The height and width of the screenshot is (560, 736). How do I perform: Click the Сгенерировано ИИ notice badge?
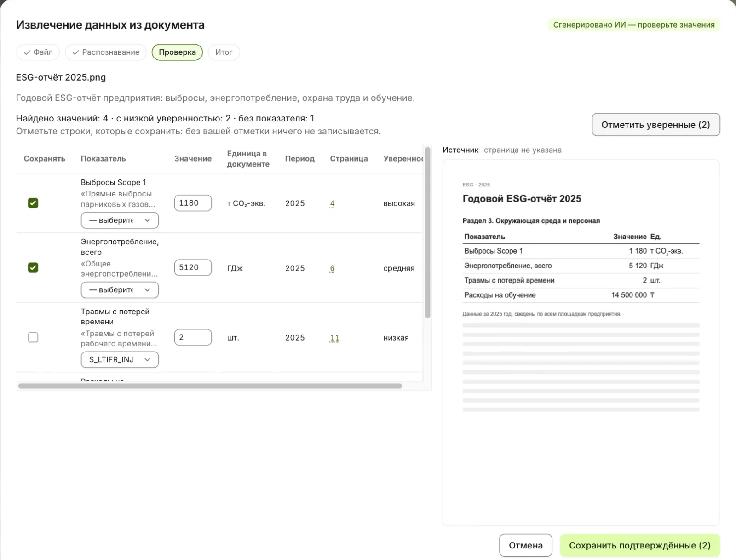coord(633,25)
